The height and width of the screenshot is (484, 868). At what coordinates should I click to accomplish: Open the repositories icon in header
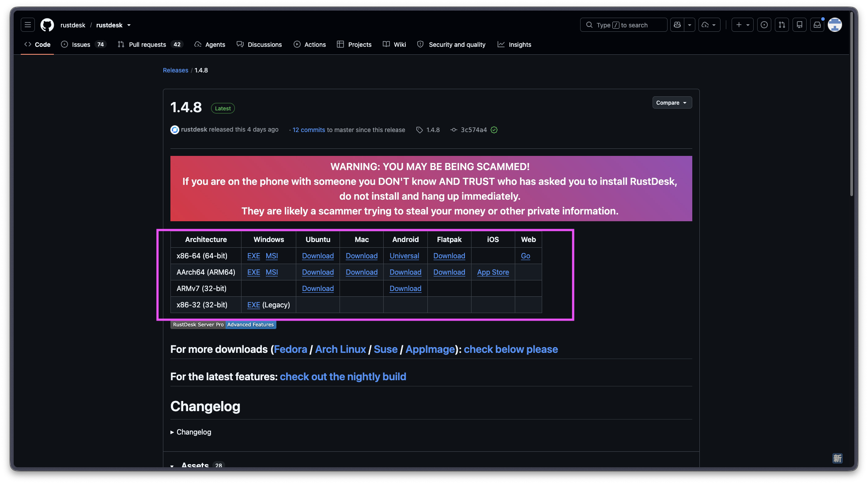(800, 25)
